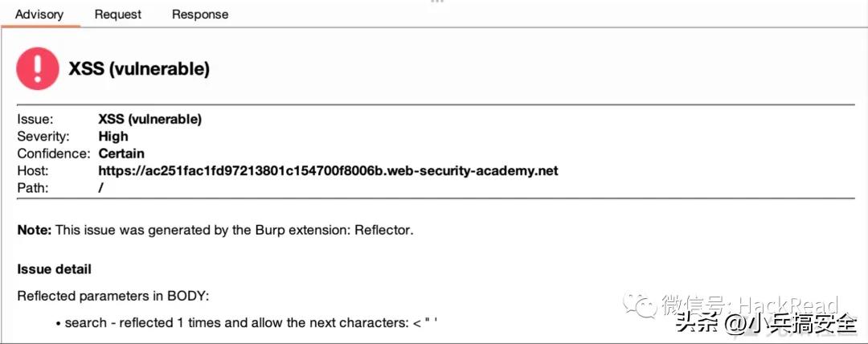Click the XSS (vulnerable) heading title

click(139, 69)
